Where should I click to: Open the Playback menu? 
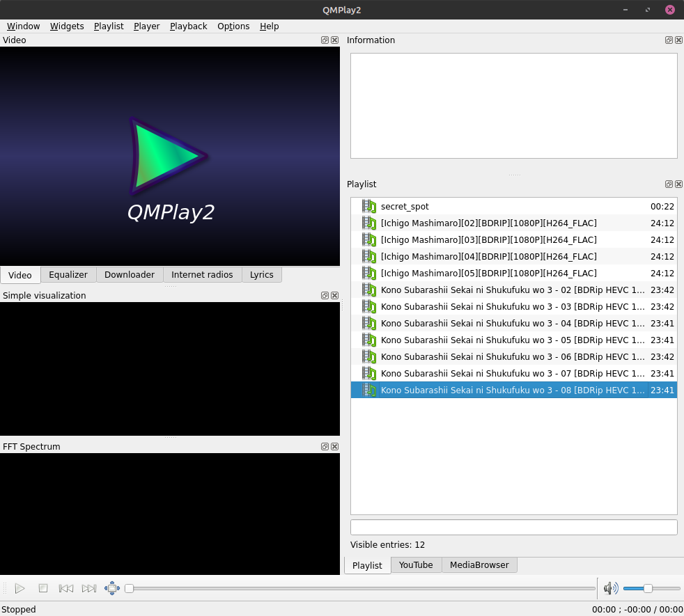[189, 26]
